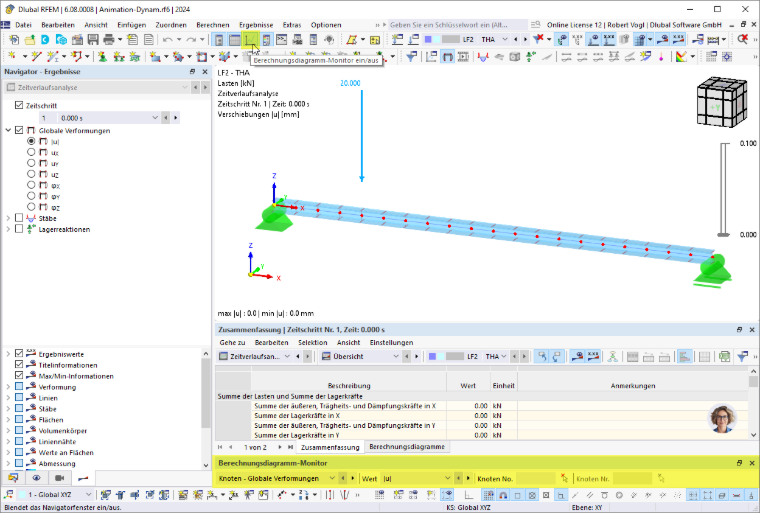Toggle the Berechnungsdiagramm-Monitor toolbar icon

[x=250, y=40]
